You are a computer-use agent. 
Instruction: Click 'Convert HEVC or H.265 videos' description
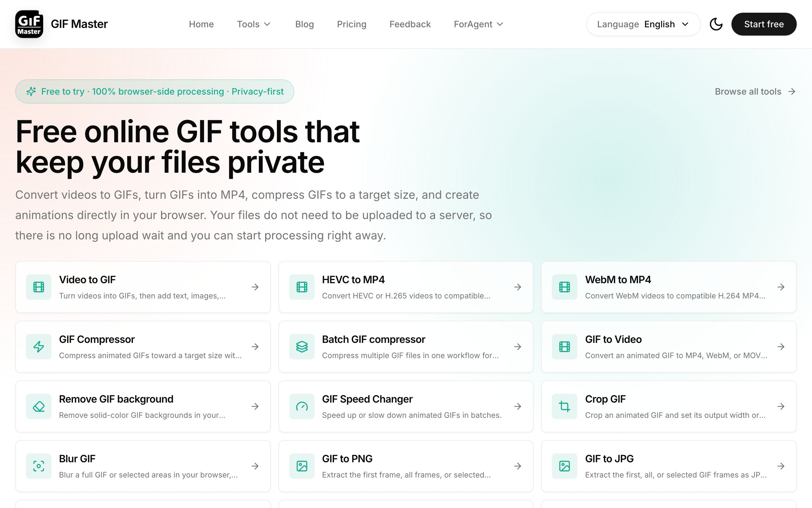406,296
